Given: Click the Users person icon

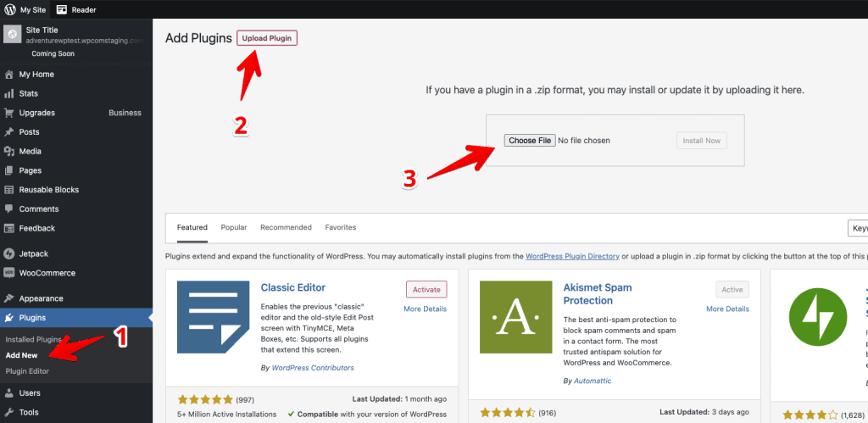Looking at the screenshot, I should [8, 393].
